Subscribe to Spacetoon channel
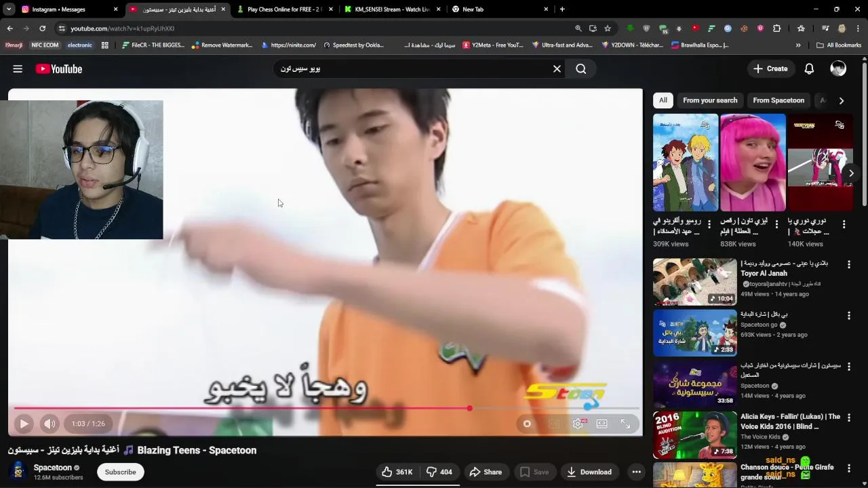Screen dimensions: 868x488 pos(121,472)
